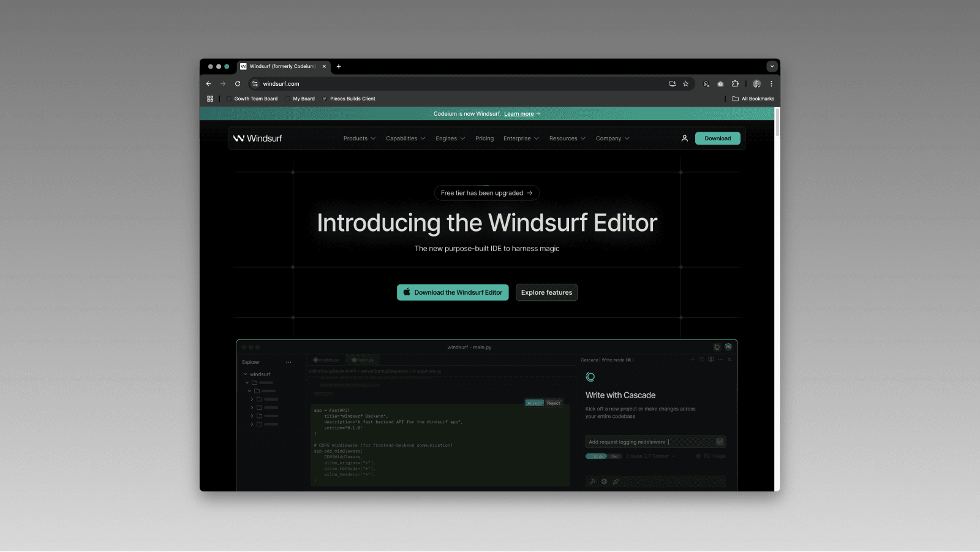Open the Free tier has been upgraded pill
This screenshot has height=552, width=980.
[x=487, y=193]
